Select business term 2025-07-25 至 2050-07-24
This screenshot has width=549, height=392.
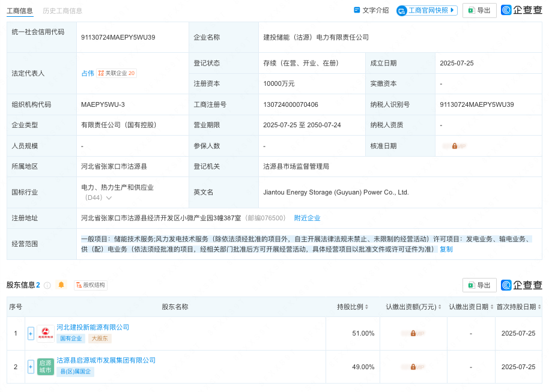[x=302, y=125]
